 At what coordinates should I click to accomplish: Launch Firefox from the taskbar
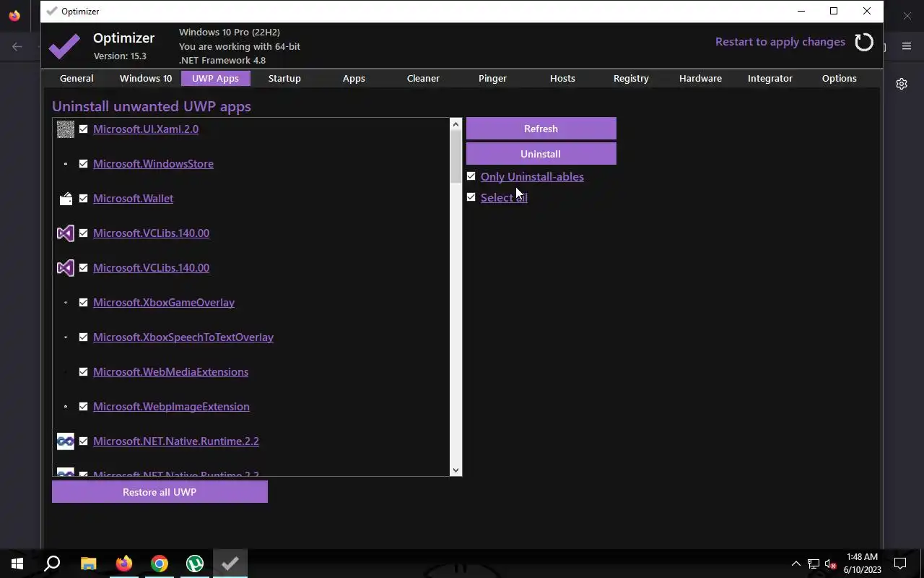124,564
